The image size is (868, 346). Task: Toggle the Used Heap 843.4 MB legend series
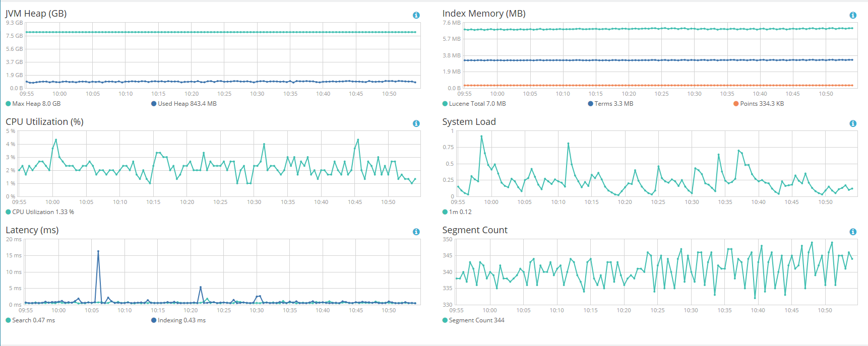pos(184,104)
